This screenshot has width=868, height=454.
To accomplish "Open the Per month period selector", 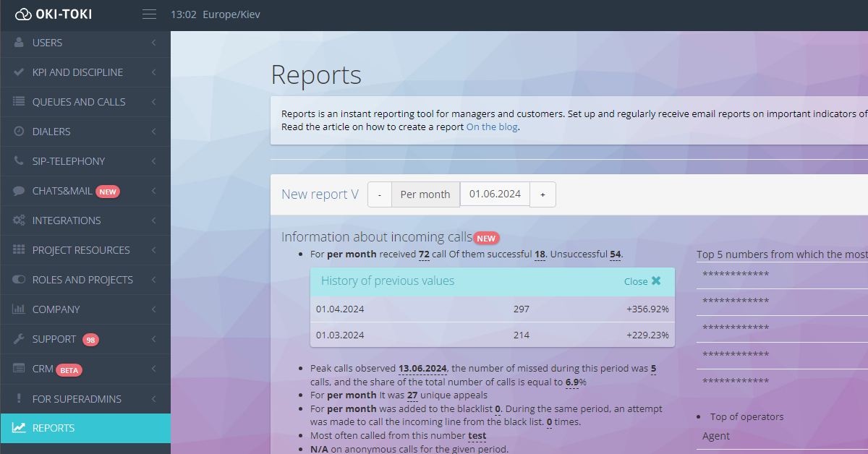I will tap(425, 194).
